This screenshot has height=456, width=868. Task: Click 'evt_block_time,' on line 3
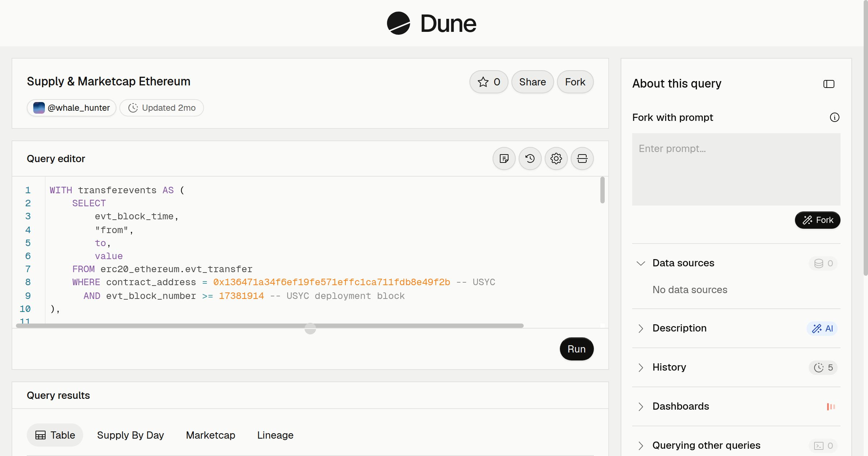tap(137, 216)
